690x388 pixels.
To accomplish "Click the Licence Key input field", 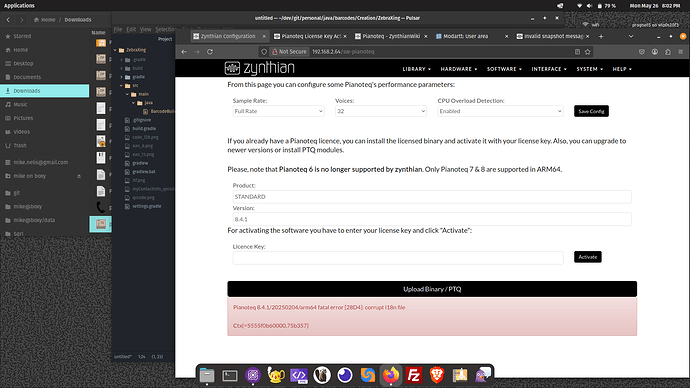I will (x=398, y=258).
